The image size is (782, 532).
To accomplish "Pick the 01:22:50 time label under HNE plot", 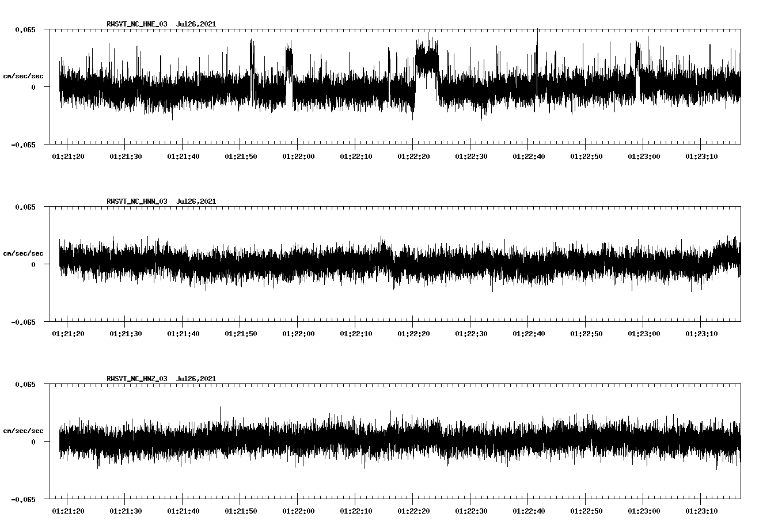I will [x=586, y=157].
